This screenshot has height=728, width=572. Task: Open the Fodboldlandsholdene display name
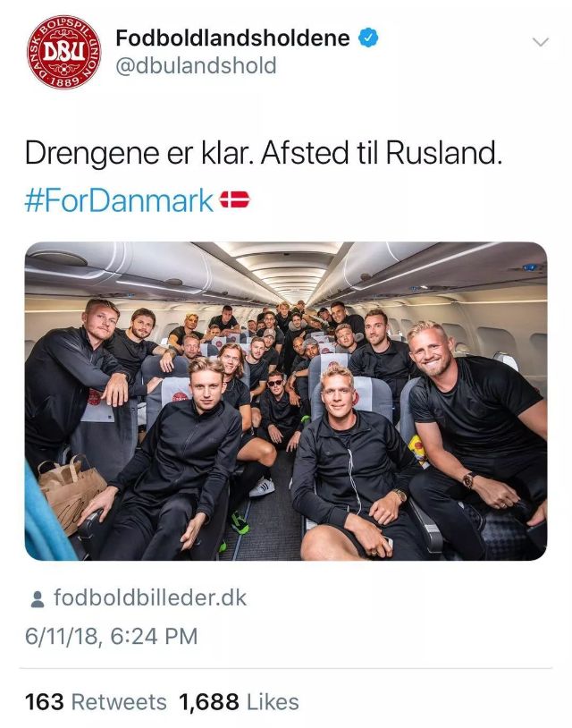[x=233, y=38]
